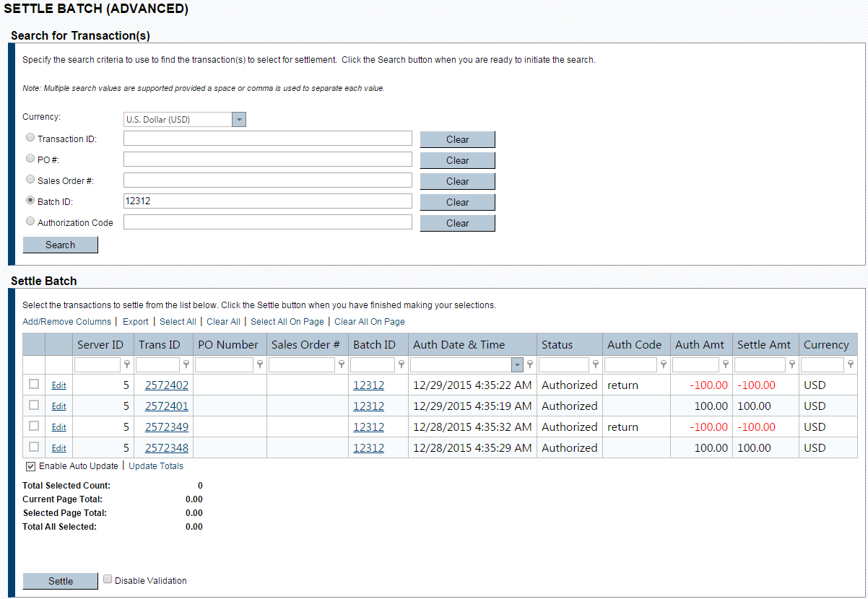Image resolution: width=868 pixels, height=599 pixels.
Task: Check the box for transaction 2572402
Action: (x=34, y=385)
